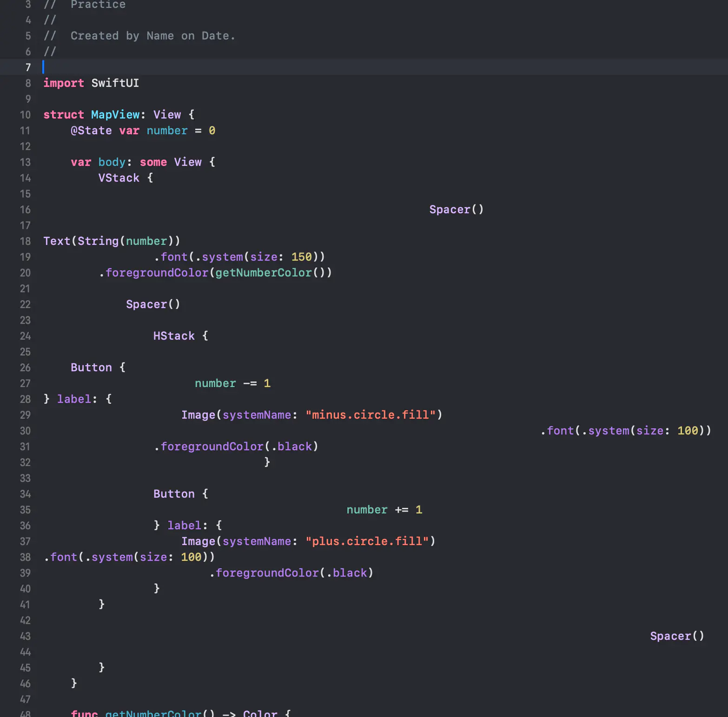Click the value 150 on line 19

[x=302, y=257]
